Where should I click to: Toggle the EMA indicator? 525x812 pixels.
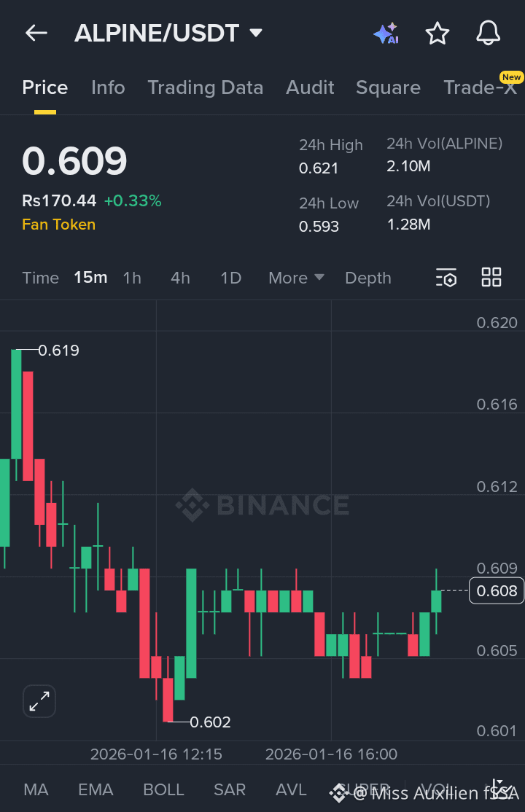click(96, 789)
